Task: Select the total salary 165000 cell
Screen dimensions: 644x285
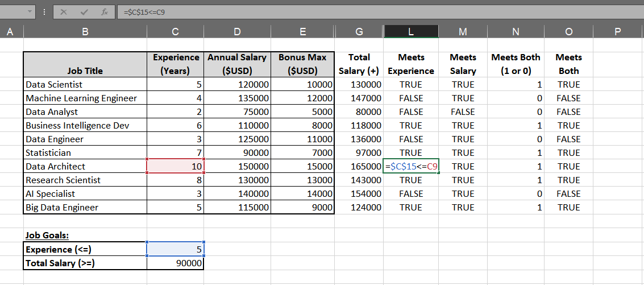Action: coord(359,166)
